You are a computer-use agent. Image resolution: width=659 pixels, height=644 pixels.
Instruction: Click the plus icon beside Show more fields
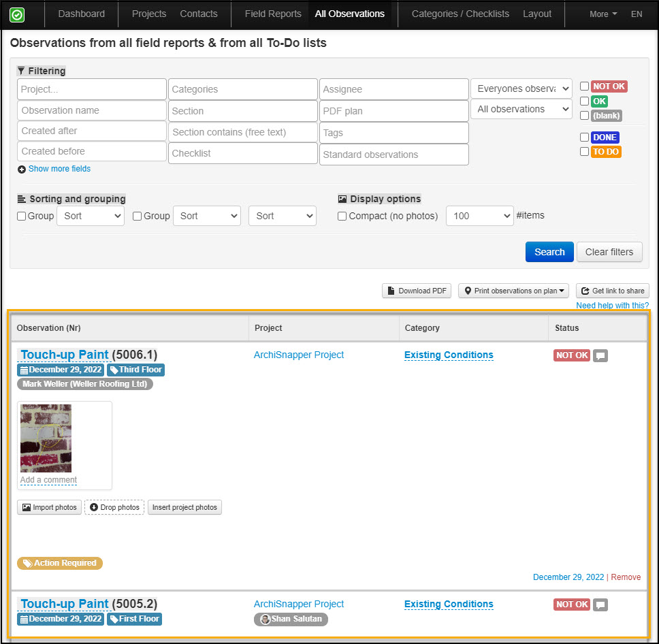pyautogui.click(x=22, y=170)
